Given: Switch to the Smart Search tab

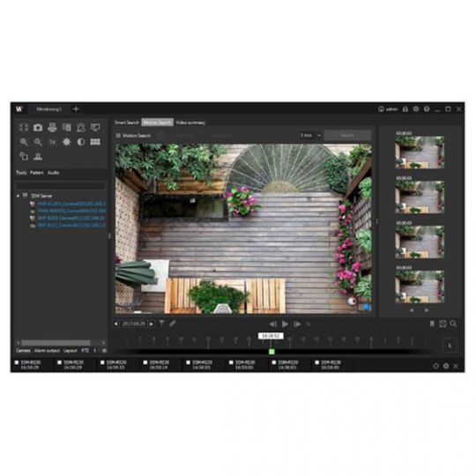Looking at the screenshot, I should tap(127, 123).
